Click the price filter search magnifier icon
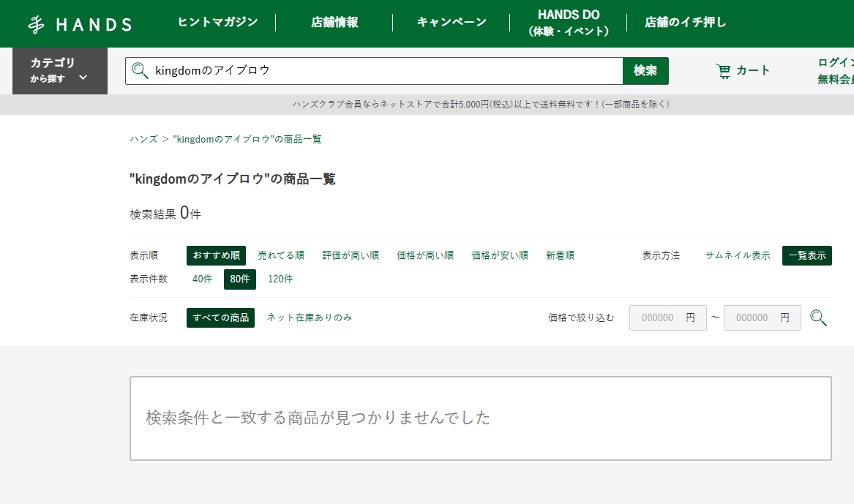Image resolution: width=854 pixels, height=504 pixels. click(818, 318)
